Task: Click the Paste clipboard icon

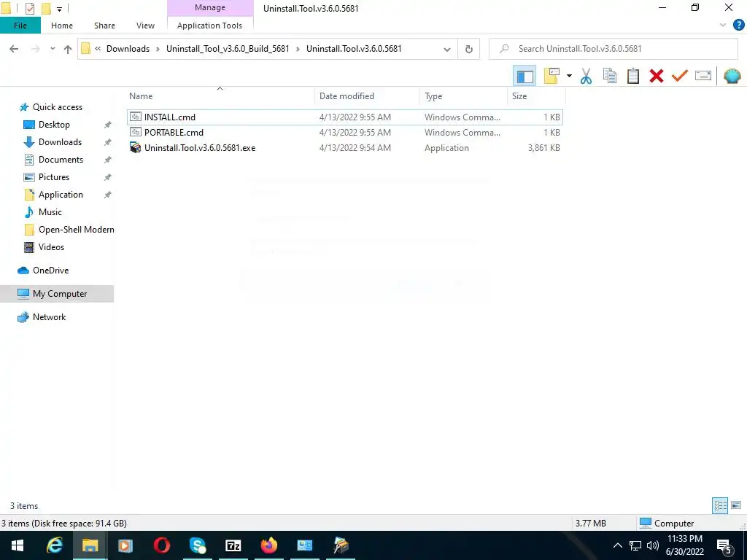Action: pyautogui.click(x=633, y=76)
